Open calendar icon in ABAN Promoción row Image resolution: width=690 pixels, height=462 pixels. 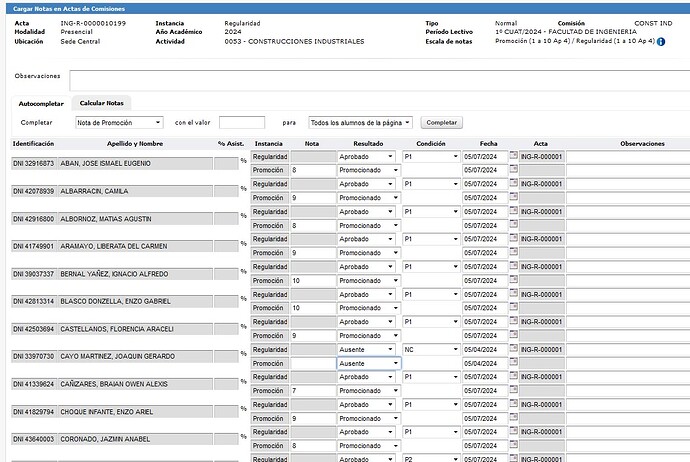coord(514,169)
